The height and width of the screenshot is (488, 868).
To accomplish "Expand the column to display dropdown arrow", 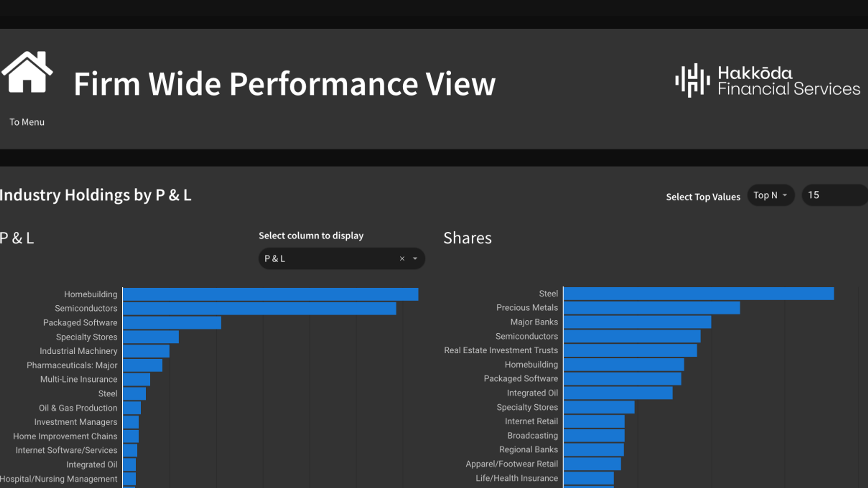I will [415, 259].
